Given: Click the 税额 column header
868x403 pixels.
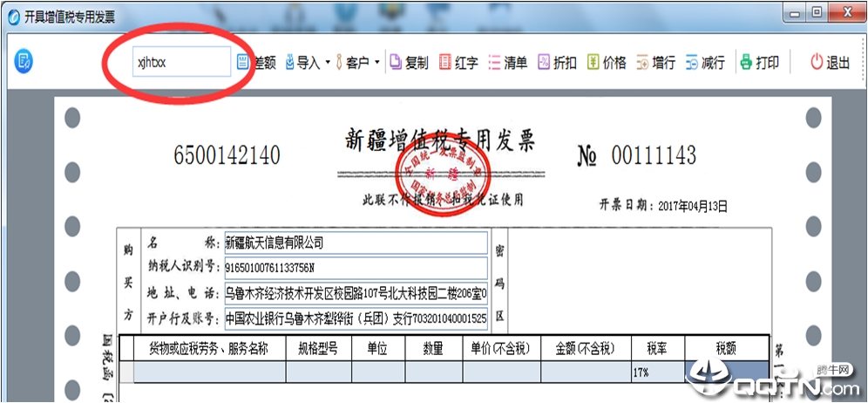Looking at the screenshot, I should (726, 349).
